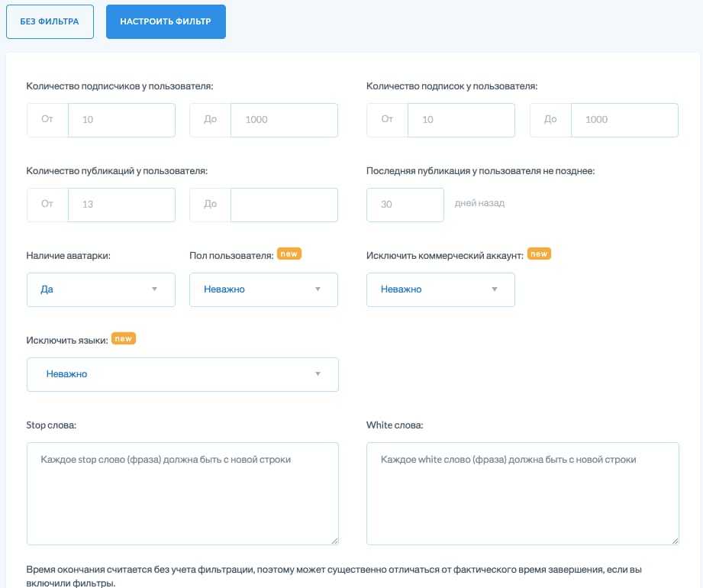Select the 'Настроить фильтр' tab
Image resolution: width=703 pixels, height=588 pixels.
pyautogui.click(x=166, y=21)
